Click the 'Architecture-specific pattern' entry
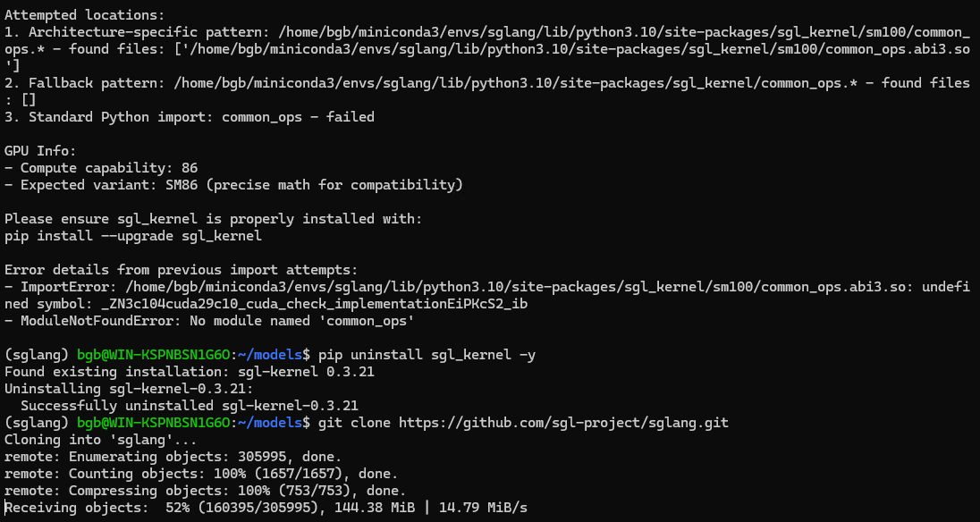The width and height of the screenshot is (980, 522). [487, 48]
